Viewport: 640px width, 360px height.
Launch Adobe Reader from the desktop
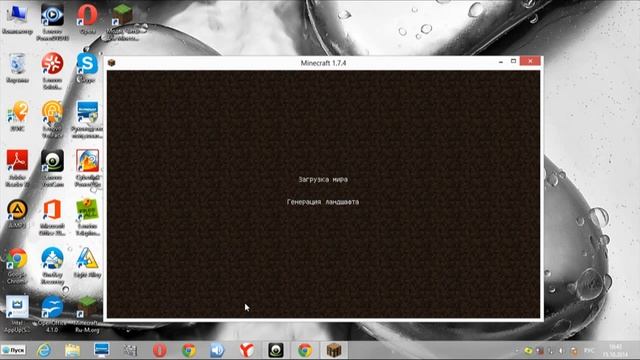point(17,167)
